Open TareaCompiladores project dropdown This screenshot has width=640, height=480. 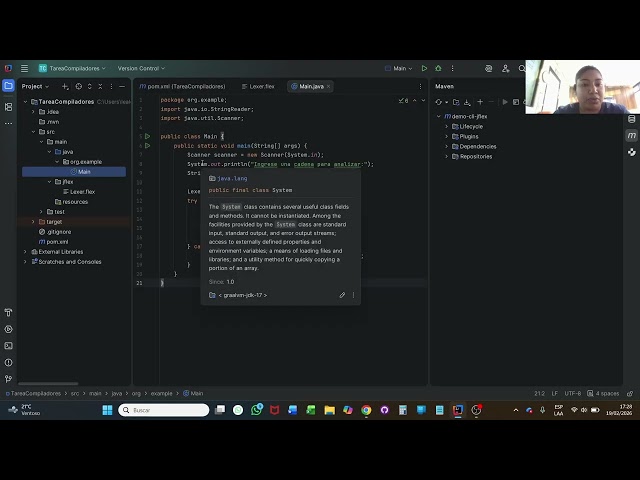coord(72,68)
